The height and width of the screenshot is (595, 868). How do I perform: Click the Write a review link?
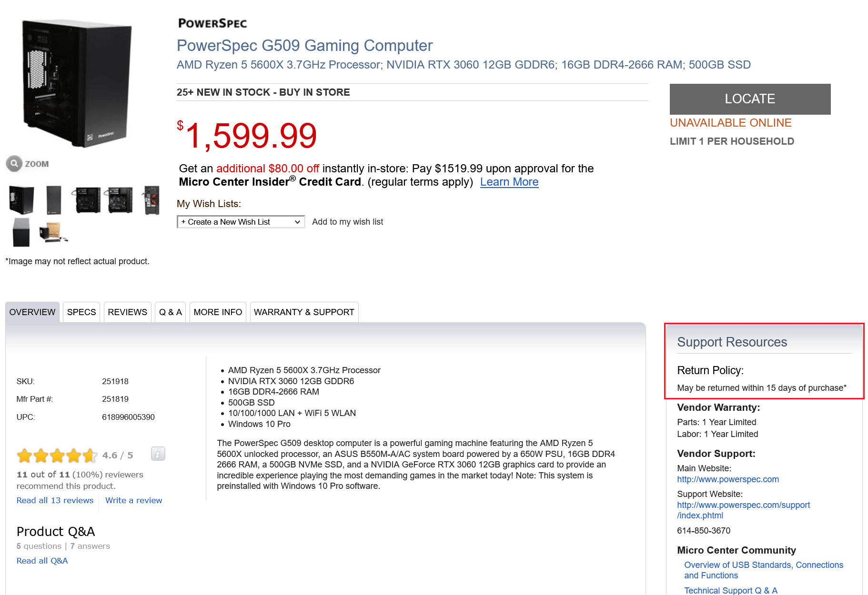coord(133,500)
